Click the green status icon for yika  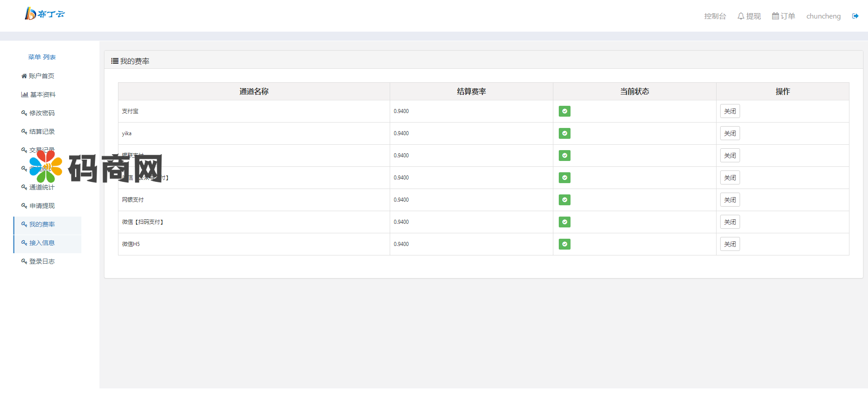(x=564, y=133)
